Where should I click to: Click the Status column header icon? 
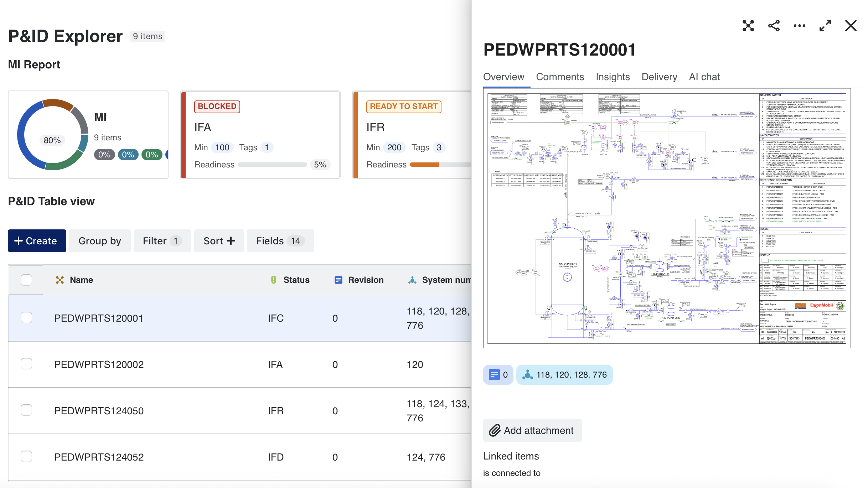pos(273,280)
